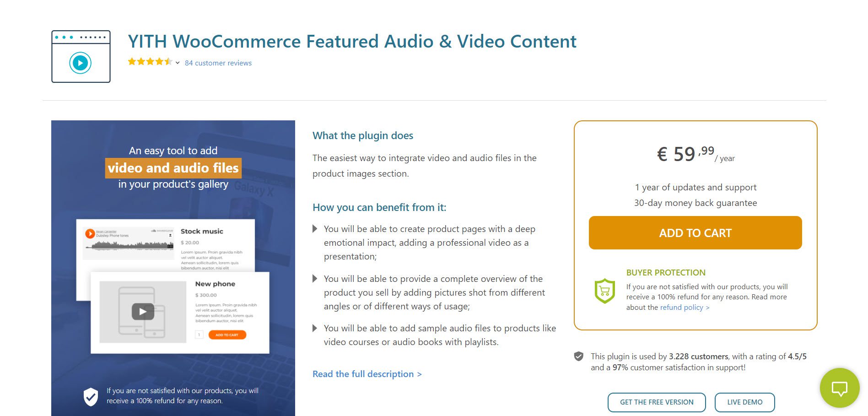Click the star rating icons
The height and width of the screenshot is (416, 868).
pyautogui.click(x=150, y=62)
